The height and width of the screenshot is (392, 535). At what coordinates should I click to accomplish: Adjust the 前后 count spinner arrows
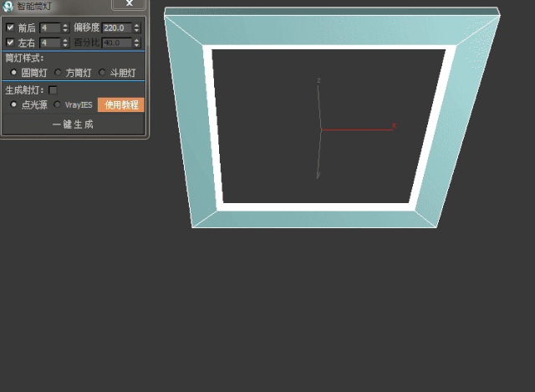click(x=65, y=28)
